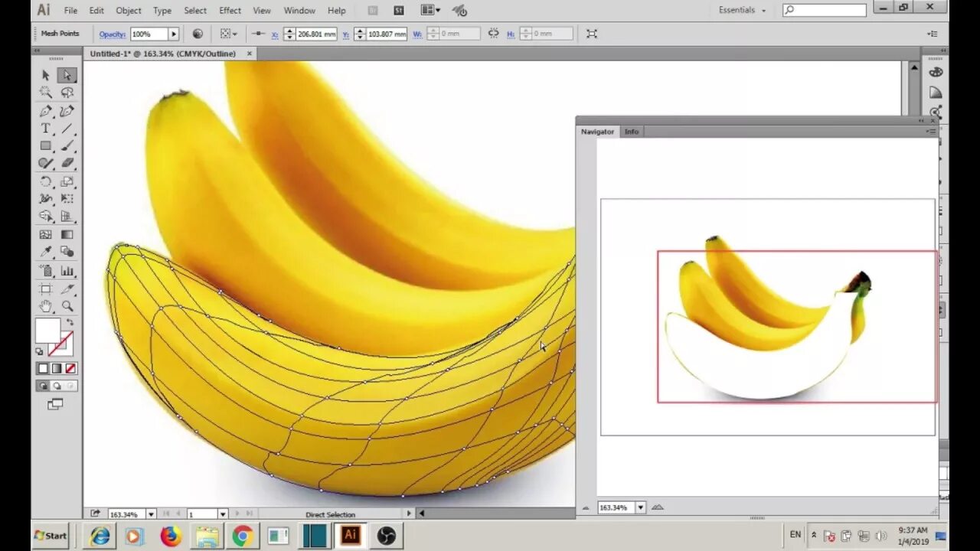Viewport: 980px width, 551px height.
Task: Open the Arrange Documents dropdown
Action: [x=431, y=11]
